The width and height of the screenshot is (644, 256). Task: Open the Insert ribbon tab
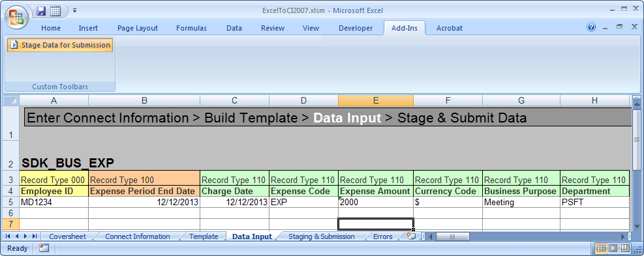pos(88,28)
